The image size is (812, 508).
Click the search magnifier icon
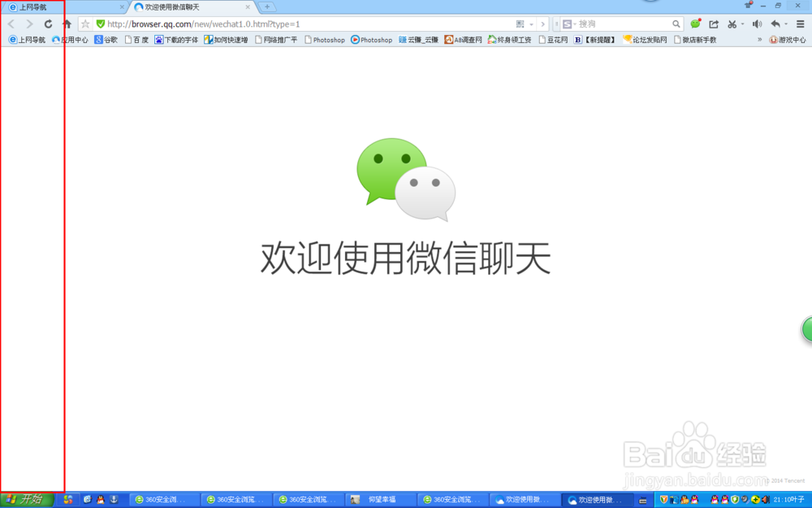pyautogui.click(x=676, y=24)
